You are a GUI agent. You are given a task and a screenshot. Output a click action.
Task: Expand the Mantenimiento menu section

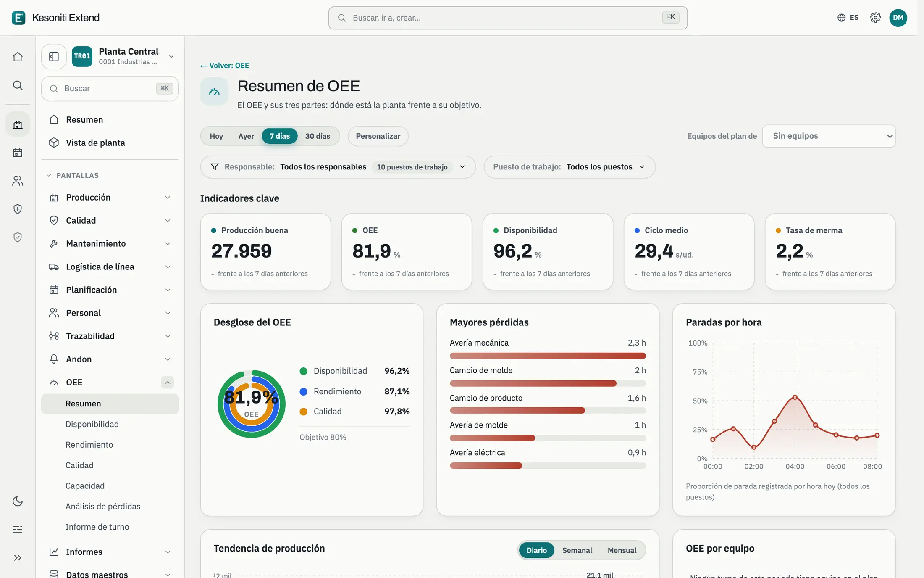[x=110, y=244]
